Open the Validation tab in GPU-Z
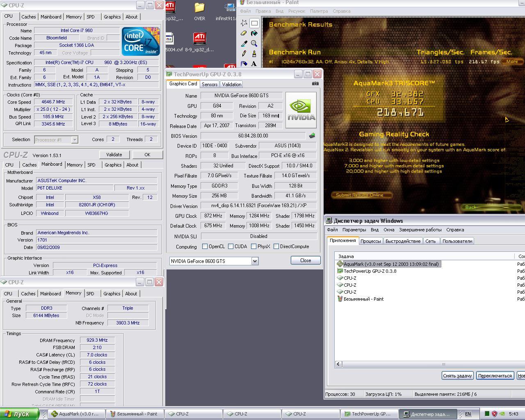Viewport: 525px width, 420px height. (x=232, y=84)
